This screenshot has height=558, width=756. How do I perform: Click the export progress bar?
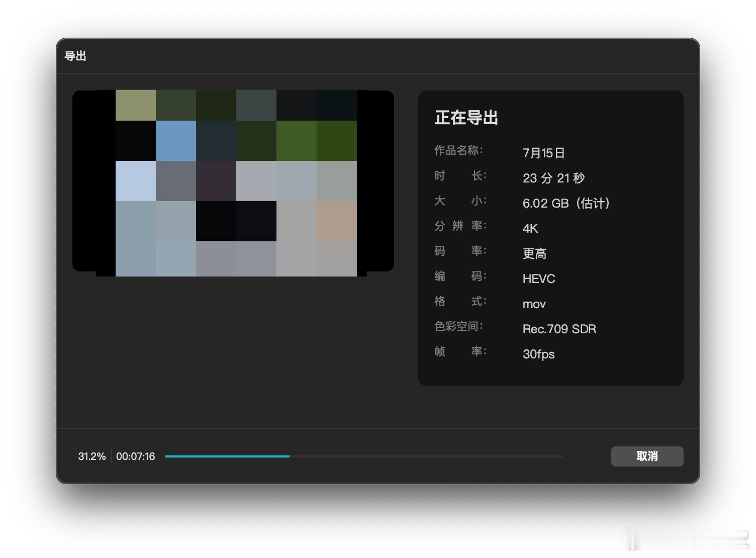click(x=364, y=456)
